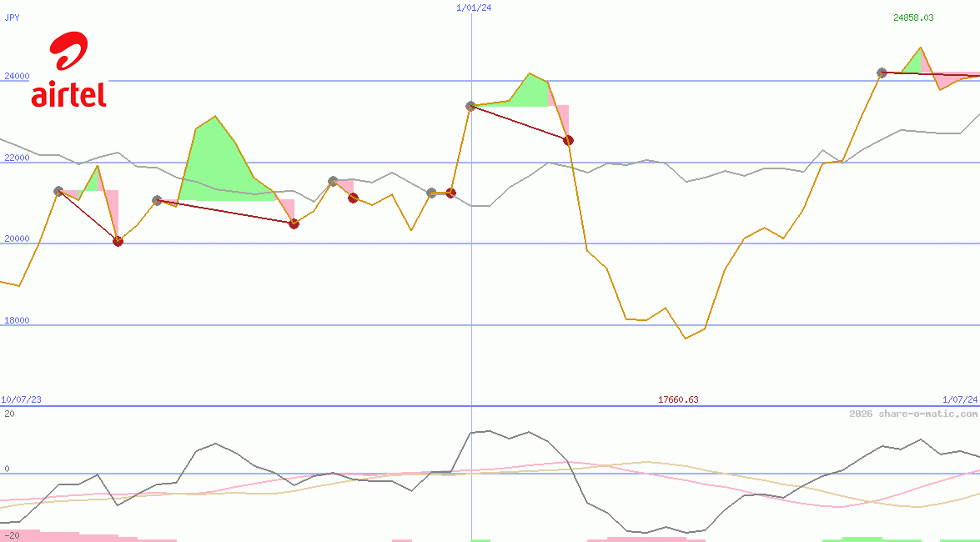Click the gray marker near 21500 mid-chart

333,181
